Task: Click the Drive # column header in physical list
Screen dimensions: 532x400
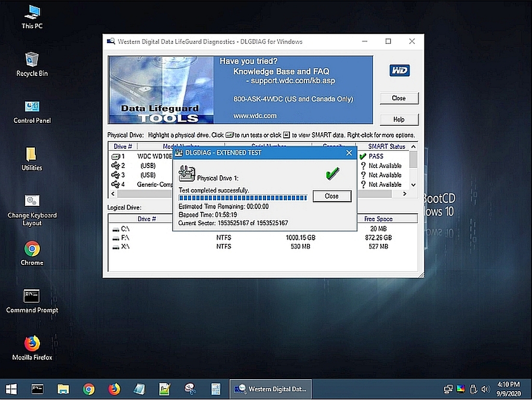Action: click(123, 146)
